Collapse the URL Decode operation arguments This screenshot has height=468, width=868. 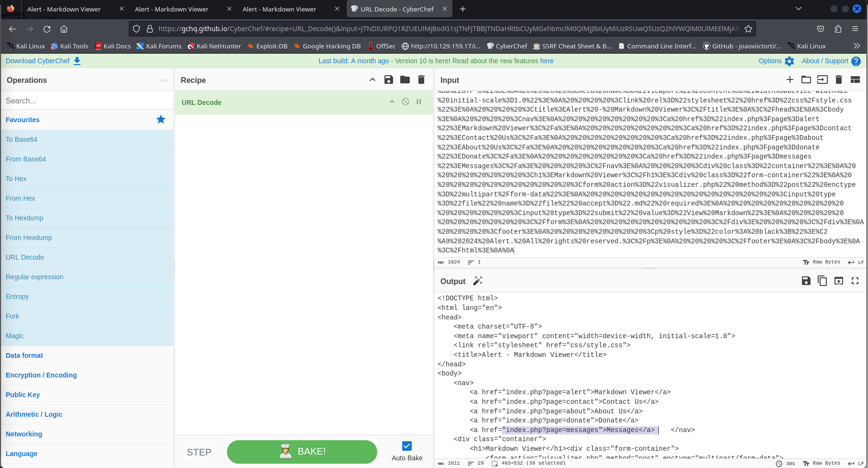point(392,102)
